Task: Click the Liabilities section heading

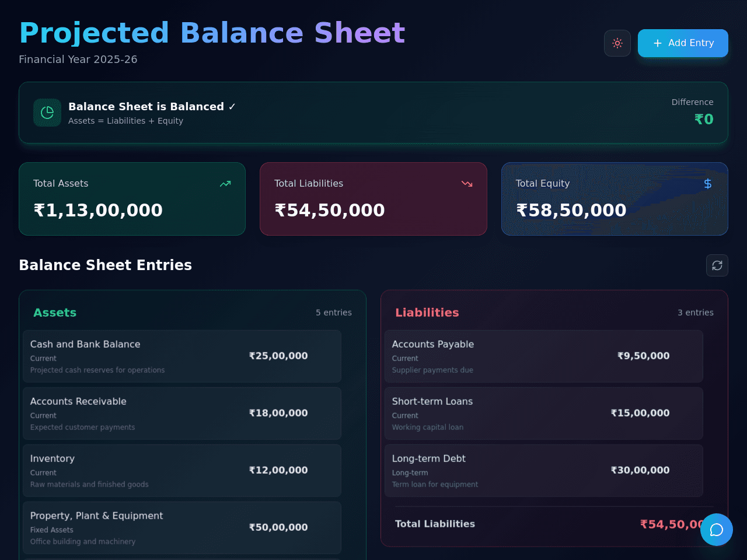Action: coord(427,313)
